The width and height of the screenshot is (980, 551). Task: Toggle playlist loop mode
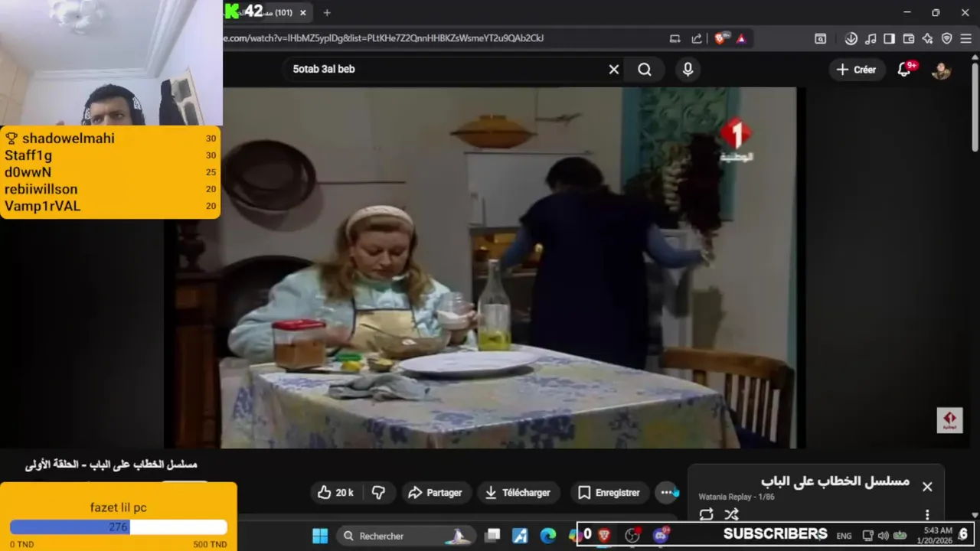[706, 514]
